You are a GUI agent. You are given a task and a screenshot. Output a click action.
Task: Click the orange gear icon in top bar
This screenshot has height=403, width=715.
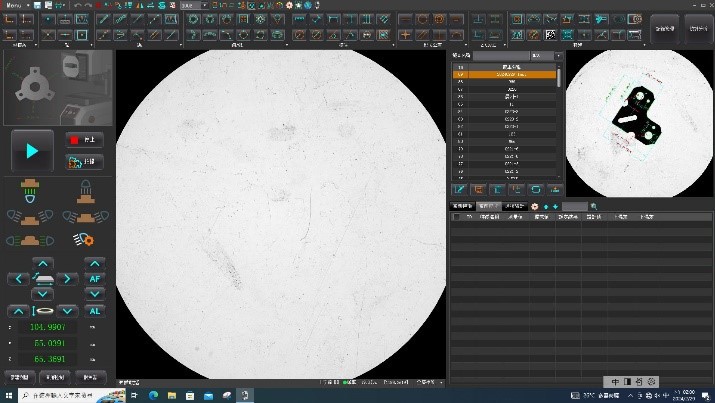tap(289, 5)
